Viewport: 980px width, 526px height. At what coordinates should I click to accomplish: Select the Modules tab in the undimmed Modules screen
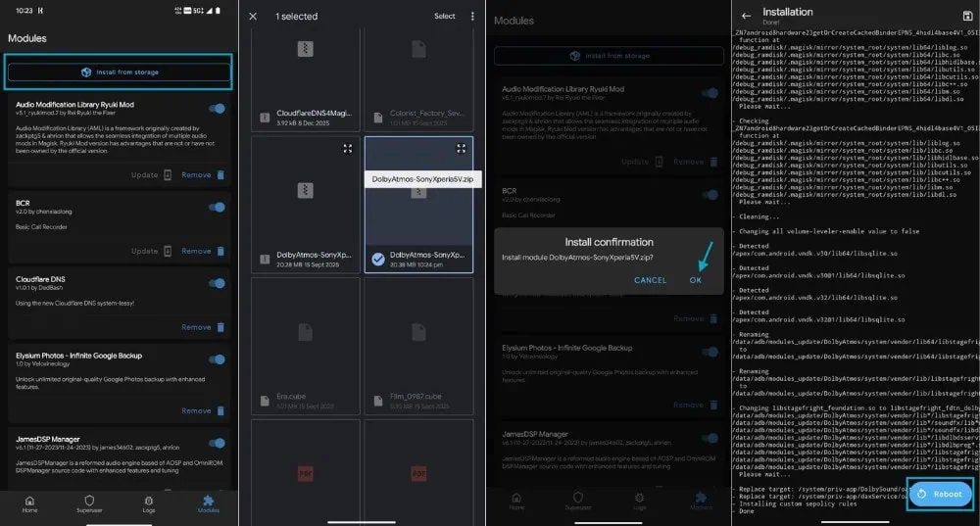[x=208, y=504]
